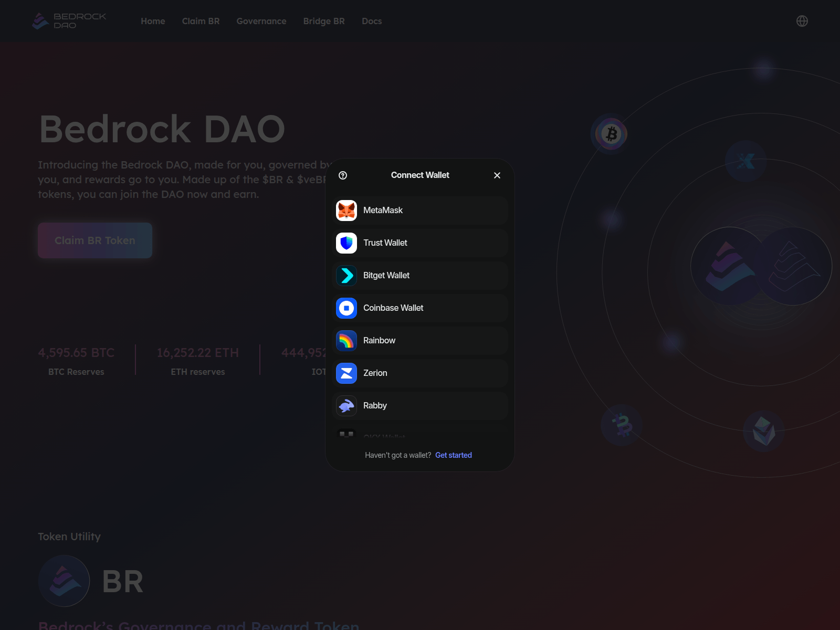Click the 4,595.65 BTC reserves value
The height and width of the screenshot is (630, 840).
(x=76, y=353)
